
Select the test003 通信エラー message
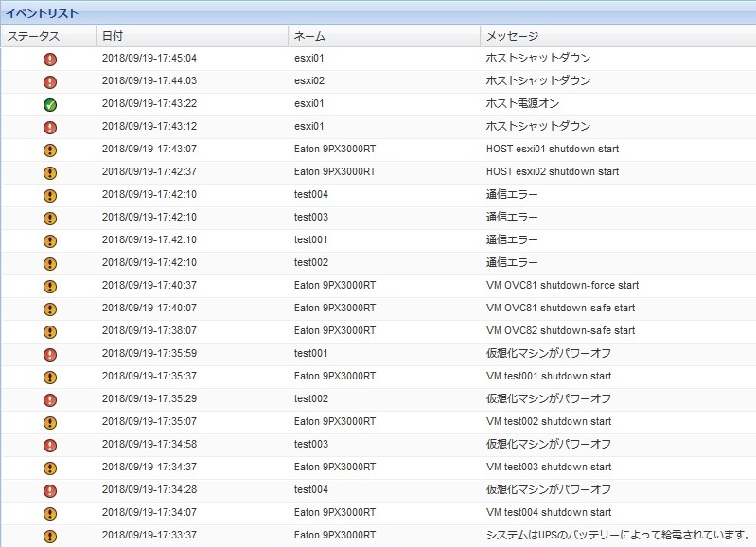click(x=511, y=218)
